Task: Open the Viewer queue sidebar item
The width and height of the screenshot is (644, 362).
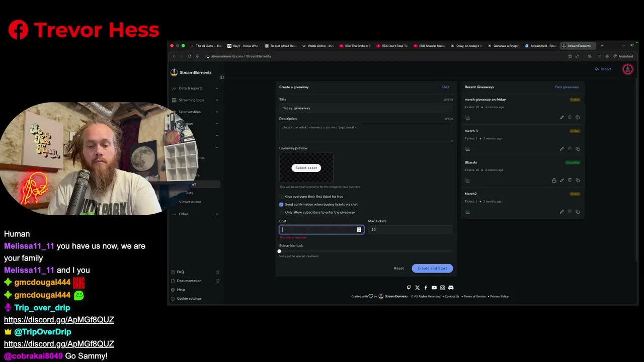Action: click(x=190, y=202)
